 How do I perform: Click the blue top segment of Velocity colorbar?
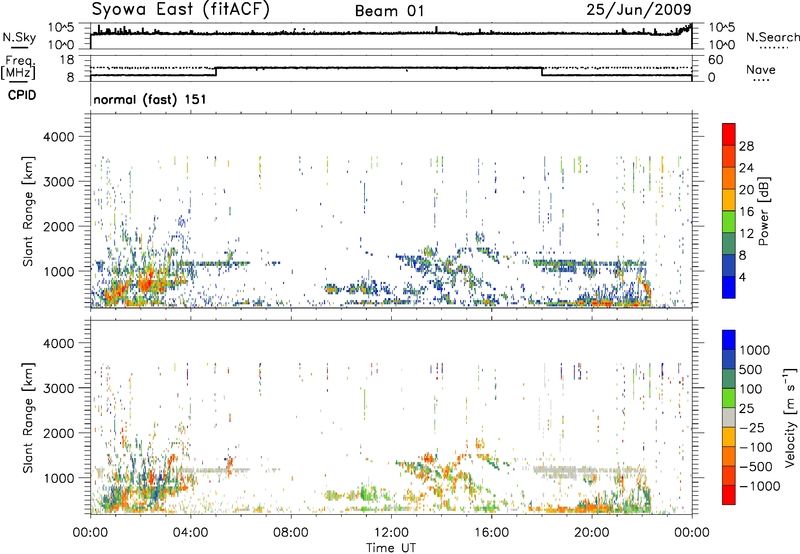(x=729, y=340)
